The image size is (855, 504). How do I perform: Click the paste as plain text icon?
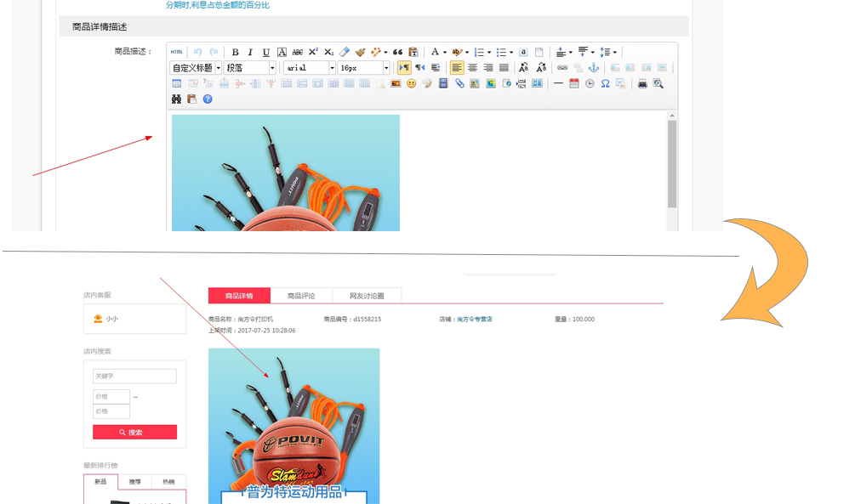coord(413,53)
